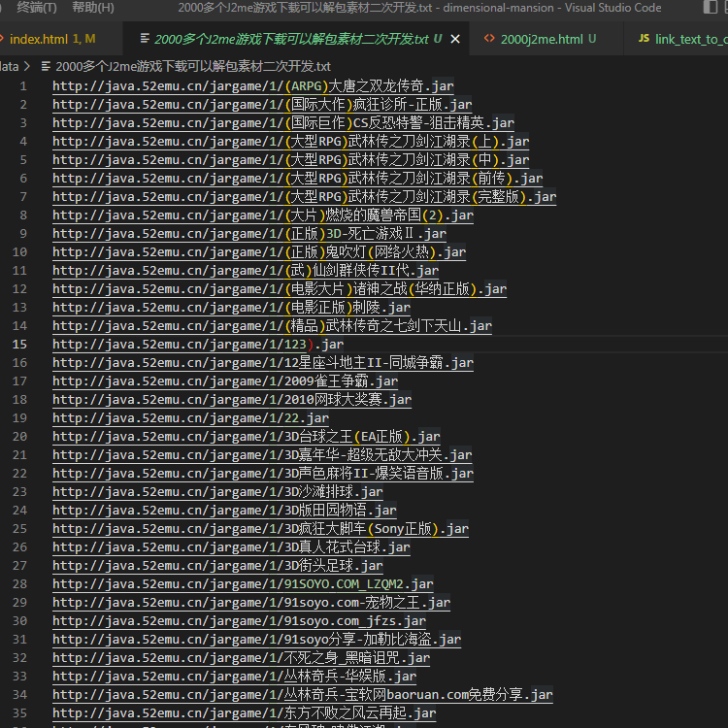The height and width of the screenshot is (728, 728).
Task: Click line with 诸神之战(华纳正版).jar
Action: (x=280, y=289)
